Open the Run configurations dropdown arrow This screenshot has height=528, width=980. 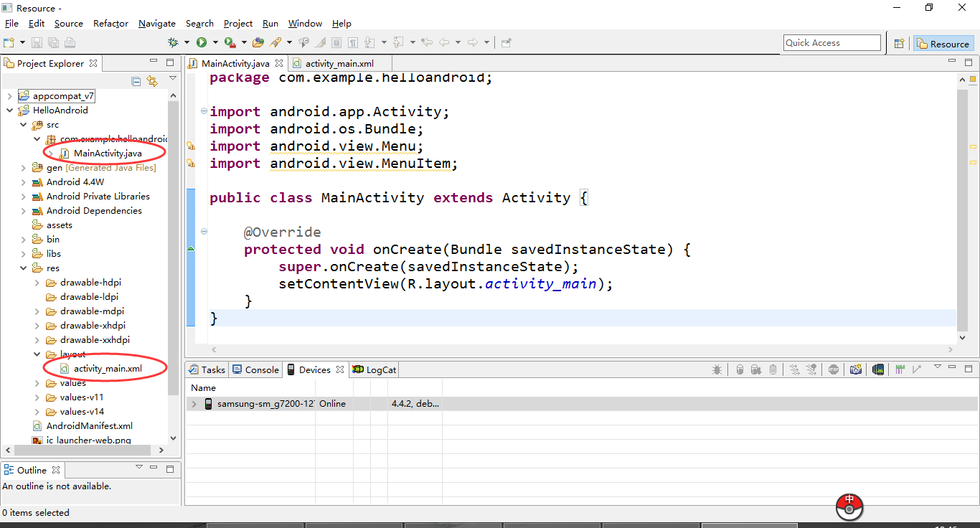(215, 43)
